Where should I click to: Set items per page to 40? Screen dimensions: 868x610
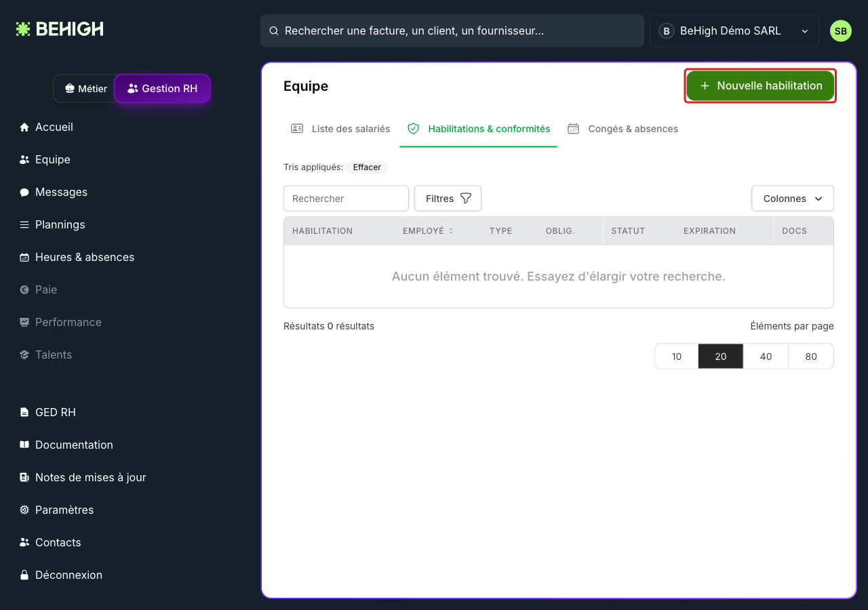click(766, 357)
